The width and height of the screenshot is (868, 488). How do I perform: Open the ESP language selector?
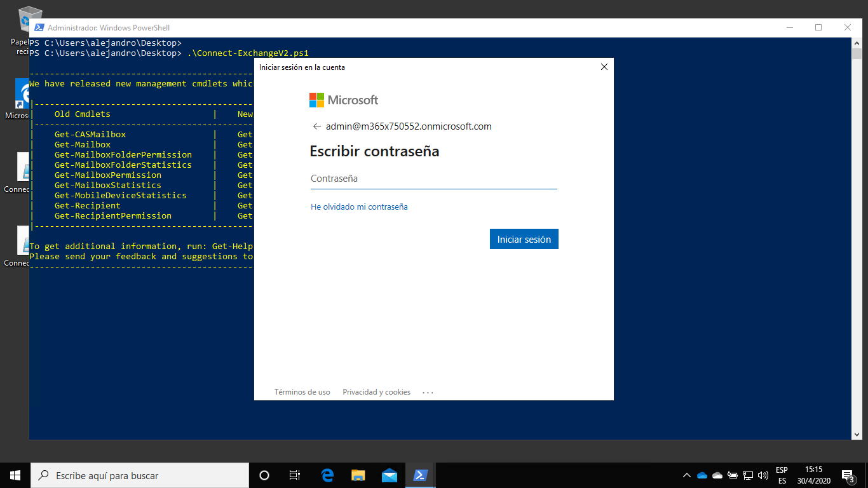click(x=781, y=475)
